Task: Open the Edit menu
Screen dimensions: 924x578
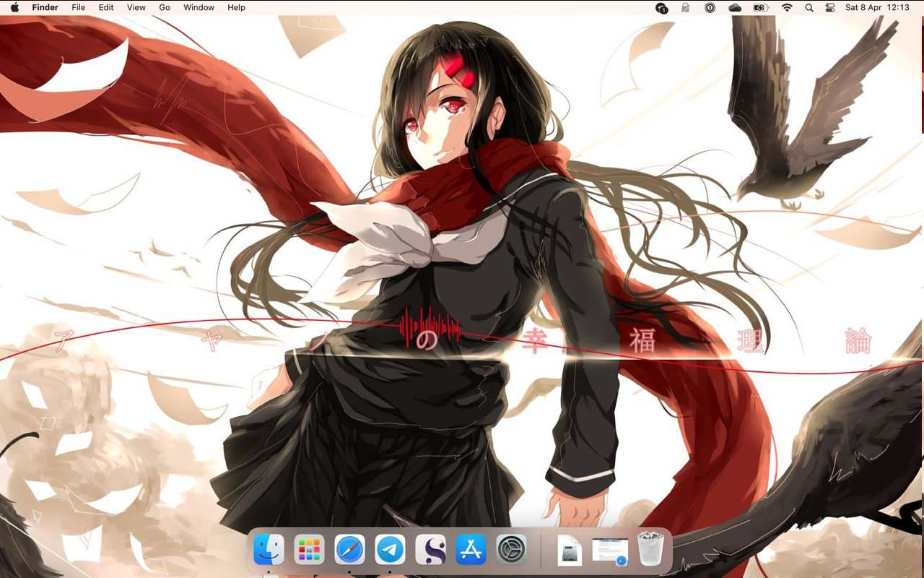Action: click(x=106, y=7)
